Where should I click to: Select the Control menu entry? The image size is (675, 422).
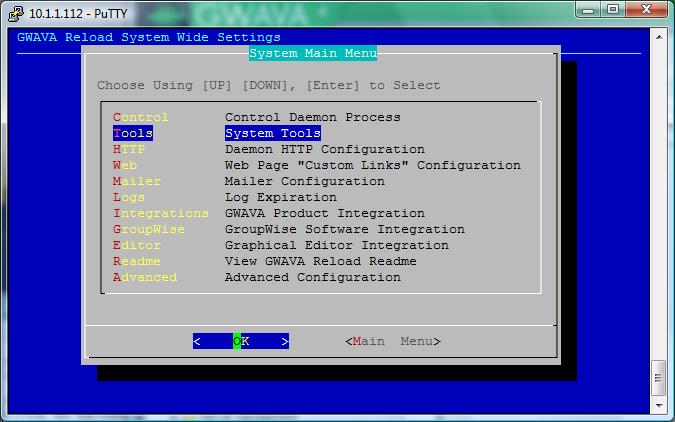click(x=140, y=117)
